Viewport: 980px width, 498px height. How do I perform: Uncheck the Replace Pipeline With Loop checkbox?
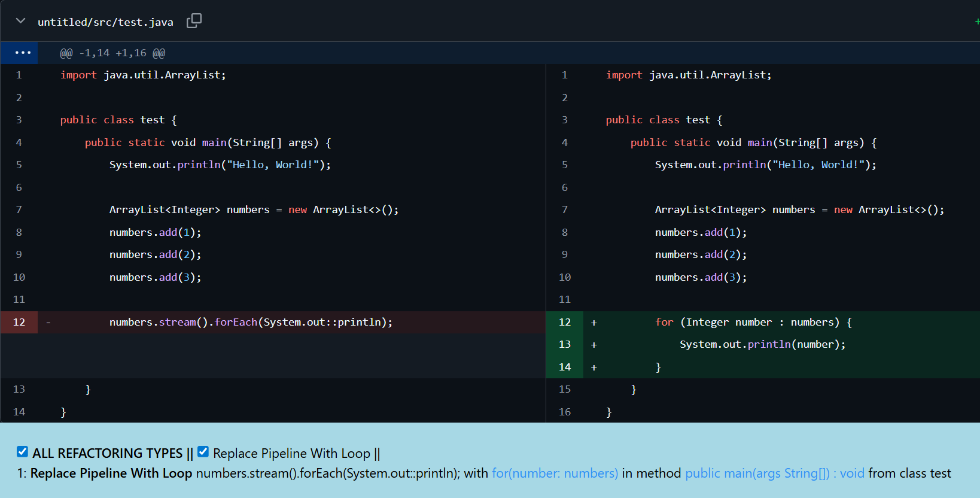click(x=203, y=452)
